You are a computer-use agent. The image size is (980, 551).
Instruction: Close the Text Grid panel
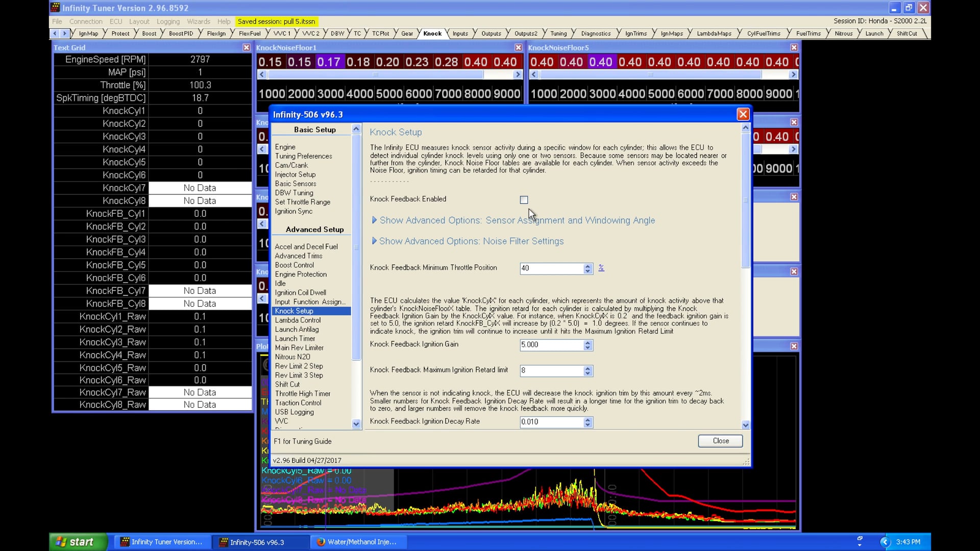pyautogui.click(x=247, y=47)
